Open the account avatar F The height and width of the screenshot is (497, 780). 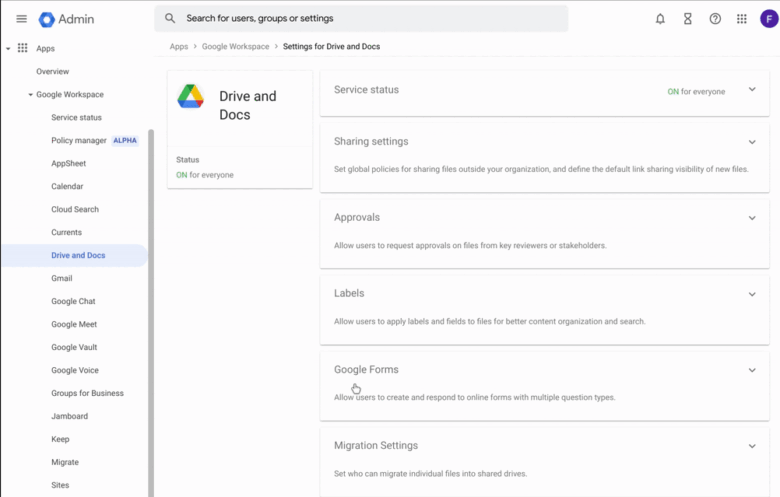click(x=769, y=19)
